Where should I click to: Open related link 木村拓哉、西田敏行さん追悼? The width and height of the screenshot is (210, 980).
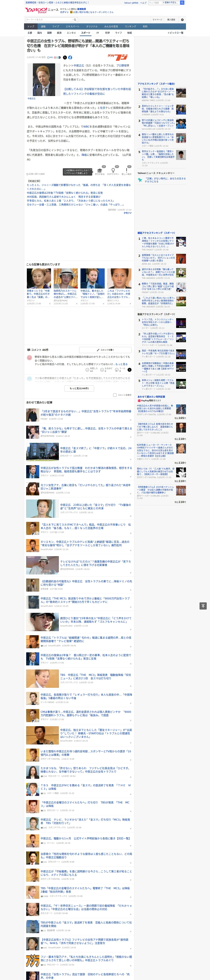pos(64,197)
